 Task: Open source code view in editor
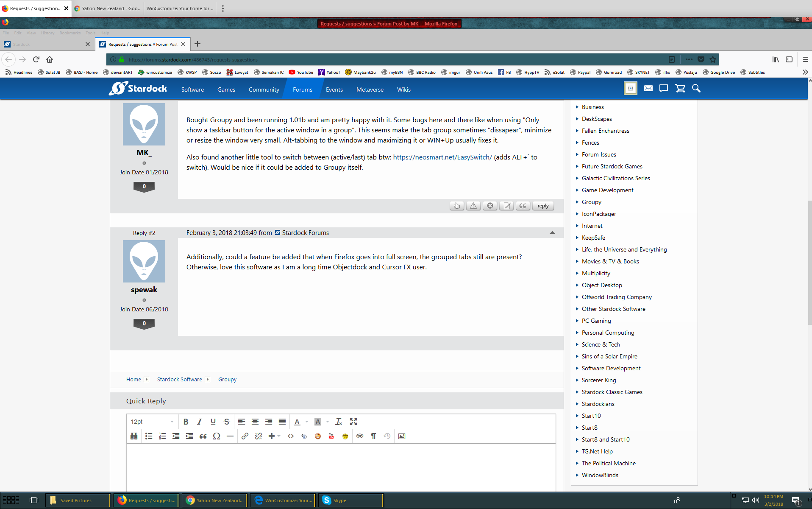[291, 436]
